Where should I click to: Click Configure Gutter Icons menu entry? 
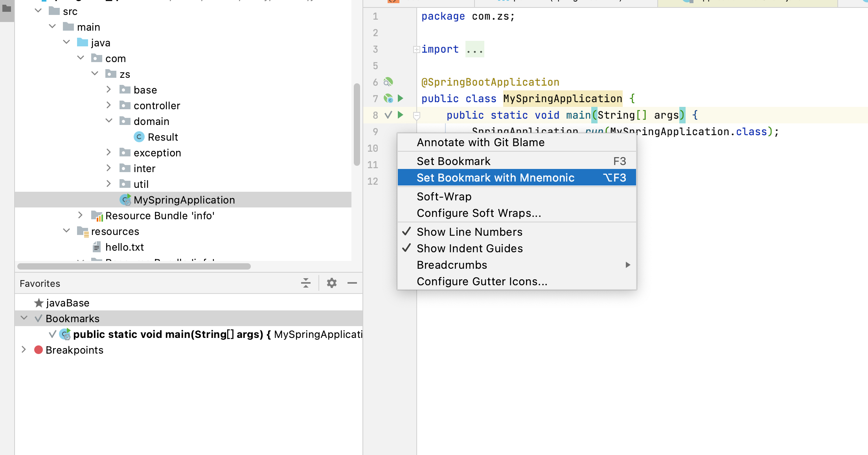[482, 281]
